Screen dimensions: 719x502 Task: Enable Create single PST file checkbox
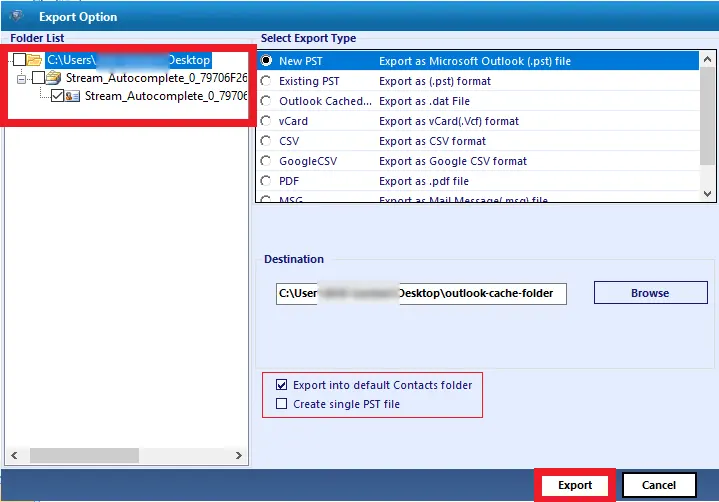click(x=282, y=403)
